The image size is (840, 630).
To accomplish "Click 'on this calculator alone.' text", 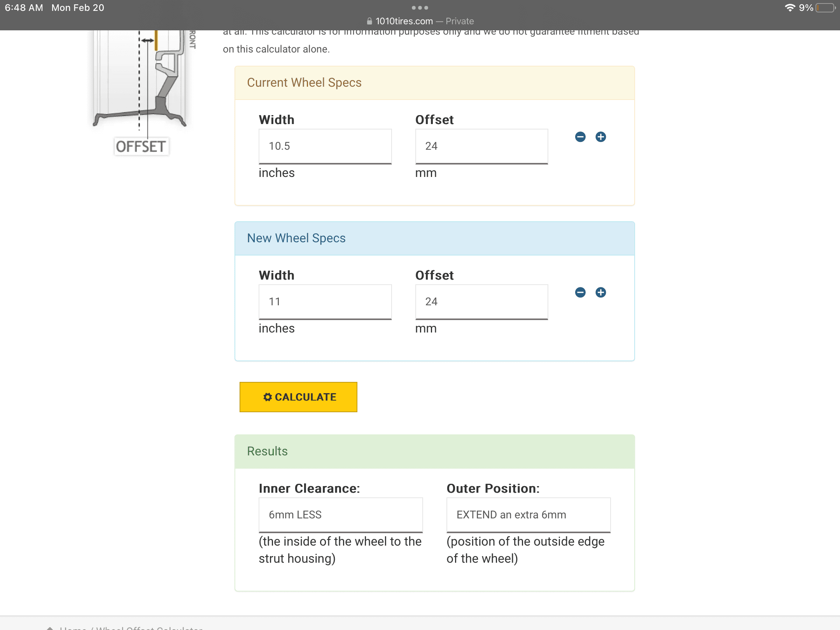I will [x=276, y=49].
